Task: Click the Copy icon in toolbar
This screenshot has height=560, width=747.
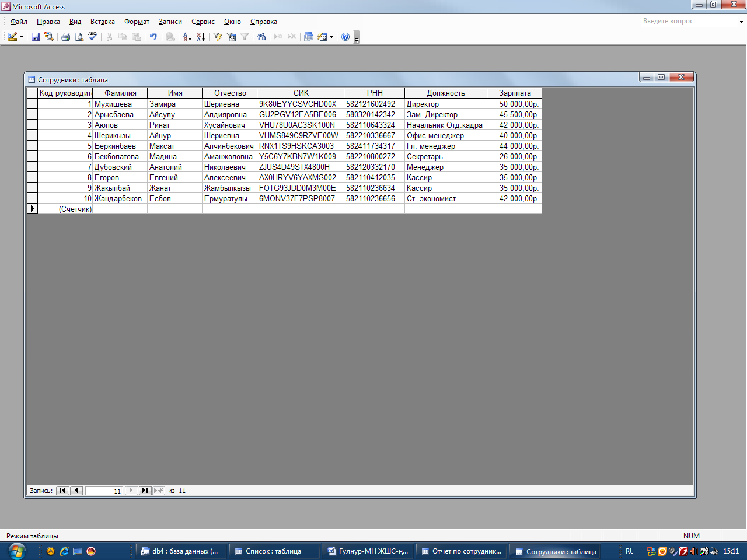Action: pyautogui.click(x=123, y=37)
